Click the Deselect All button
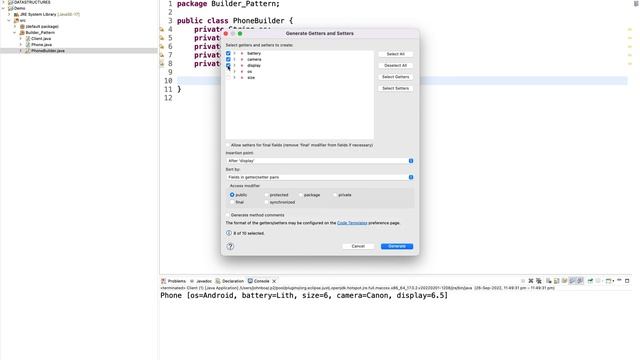The height and width of the screenshot is (360, 640). 396,65
